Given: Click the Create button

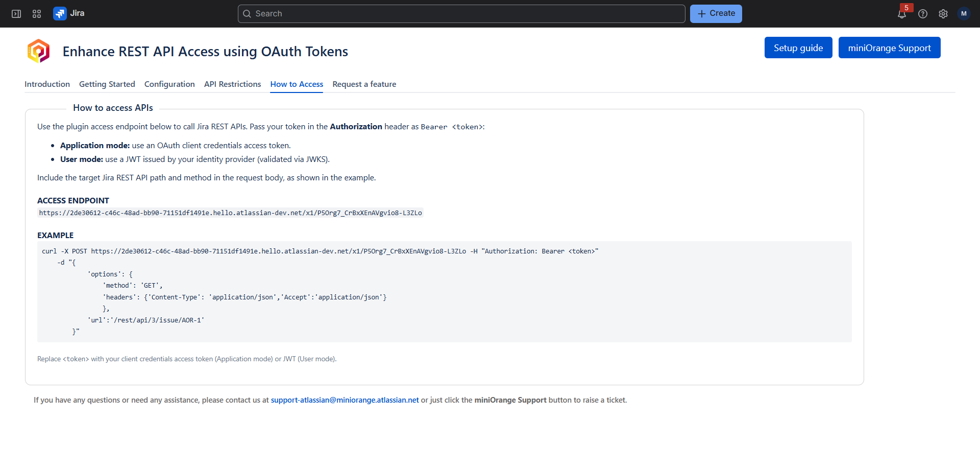Looking at the screenshot, I should click(x=716, y=14).
